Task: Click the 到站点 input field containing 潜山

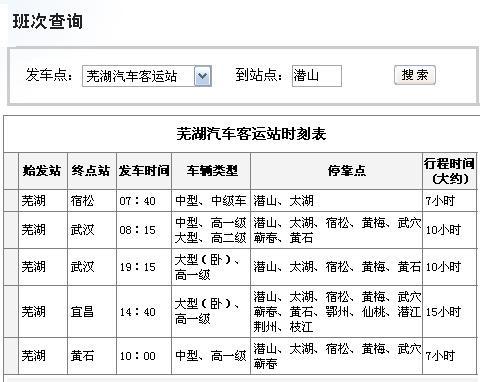Action: pos(317,76)
